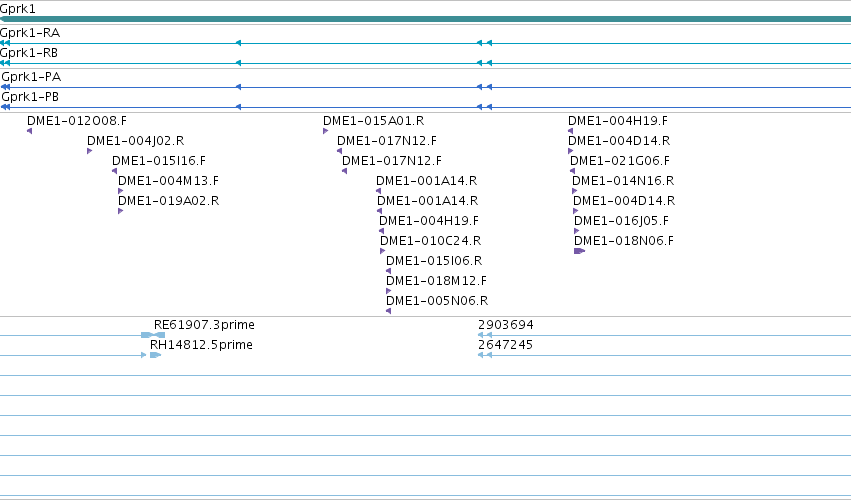Click the DME1-019A02.R feature label
This screenshot has width=851, height=500.
pos(168,201)
